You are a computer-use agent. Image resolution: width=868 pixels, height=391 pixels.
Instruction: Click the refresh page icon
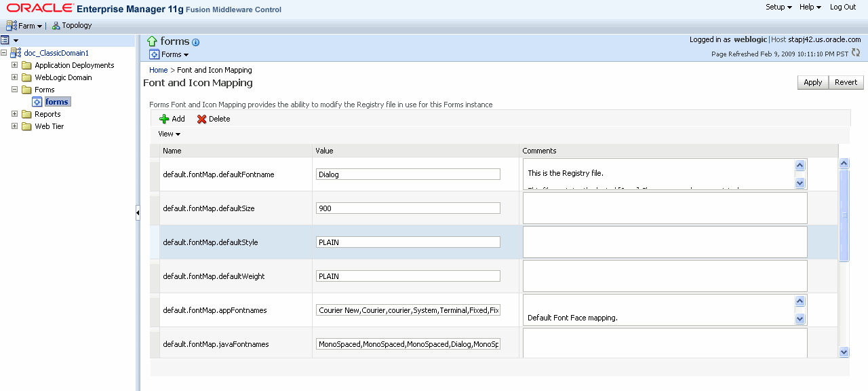[856, 53]
